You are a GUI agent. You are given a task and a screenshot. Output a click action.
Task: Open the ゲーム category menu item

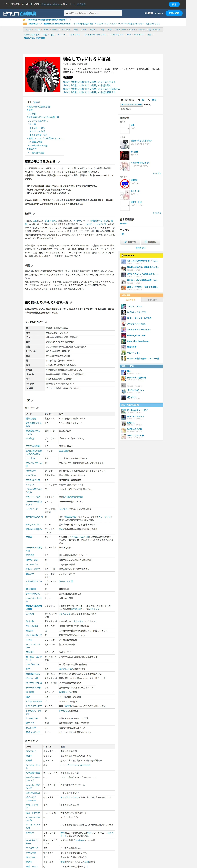click(55, 30)
